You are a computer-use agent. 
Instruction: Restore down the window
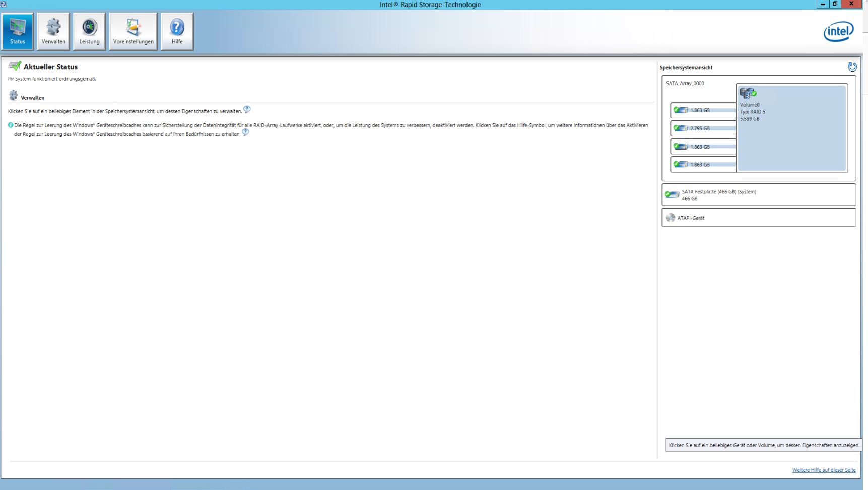click(836, 4)
